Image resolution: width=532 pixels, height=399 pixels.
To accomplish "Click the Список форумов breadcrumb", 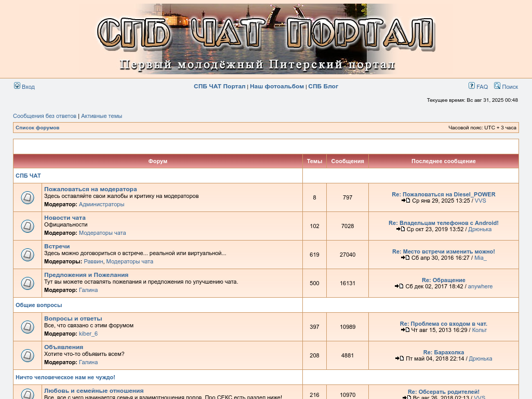I will click(x=37, y=127).
